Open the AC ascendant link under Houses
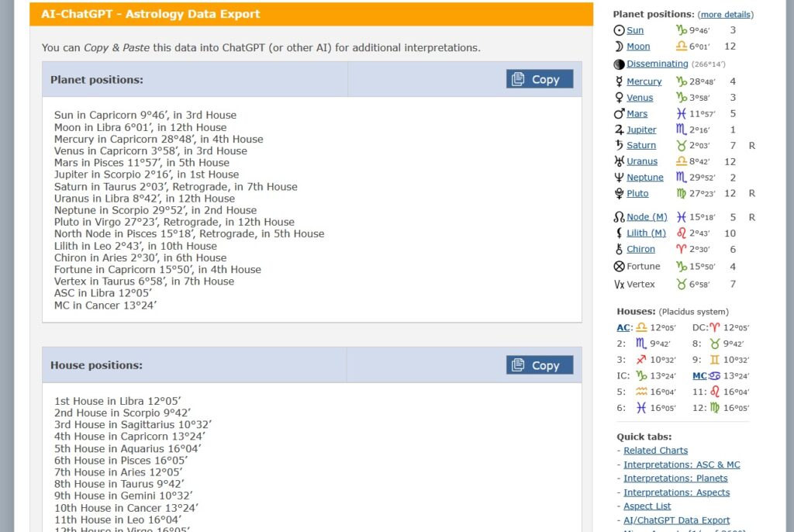 point(623,327)
